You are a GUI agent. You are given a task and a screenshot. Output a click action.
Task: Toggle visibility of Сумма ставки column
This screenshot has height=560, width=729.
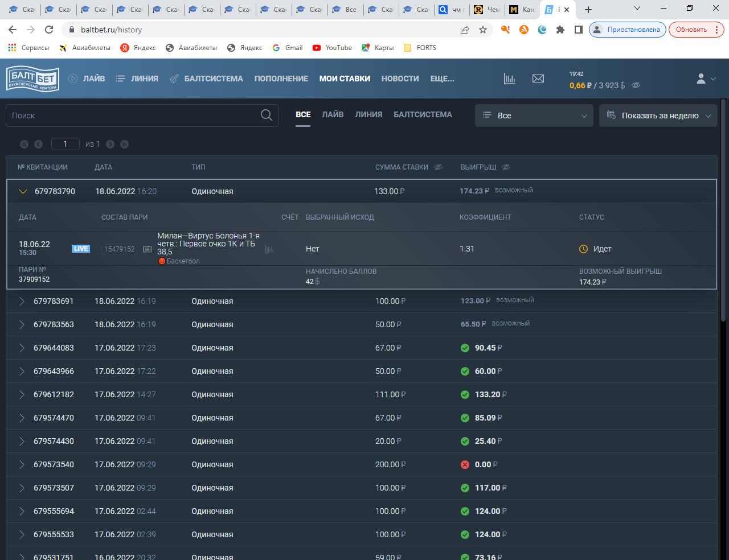click(x=439, y=167)
